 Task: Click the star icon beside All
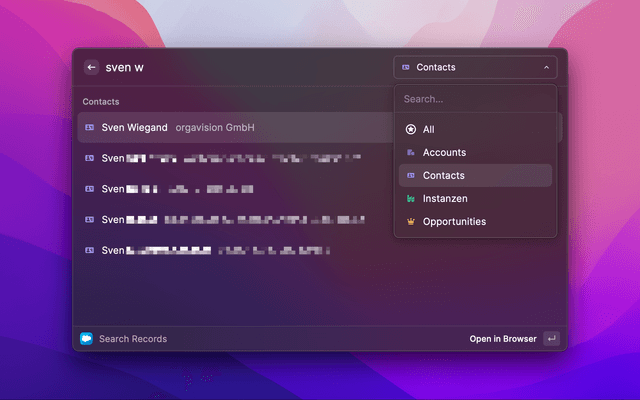(x=410, y=130)
